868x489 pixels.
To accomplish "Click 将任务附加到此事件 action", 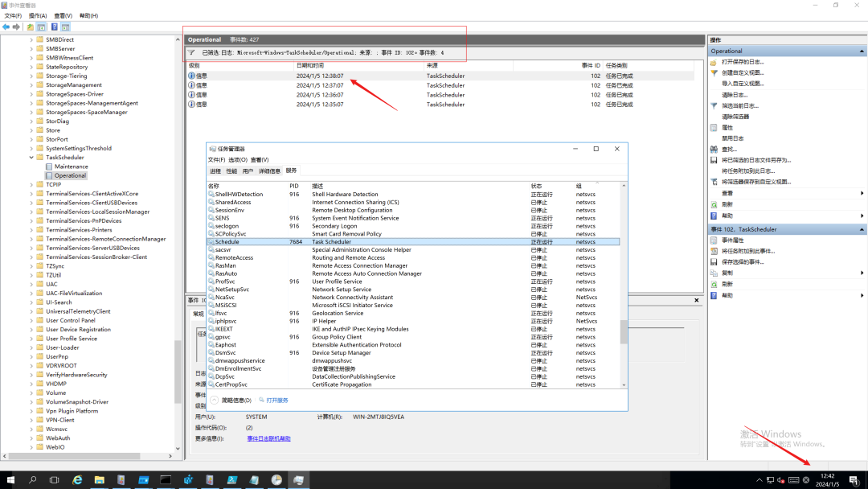I will coord(748,251).
